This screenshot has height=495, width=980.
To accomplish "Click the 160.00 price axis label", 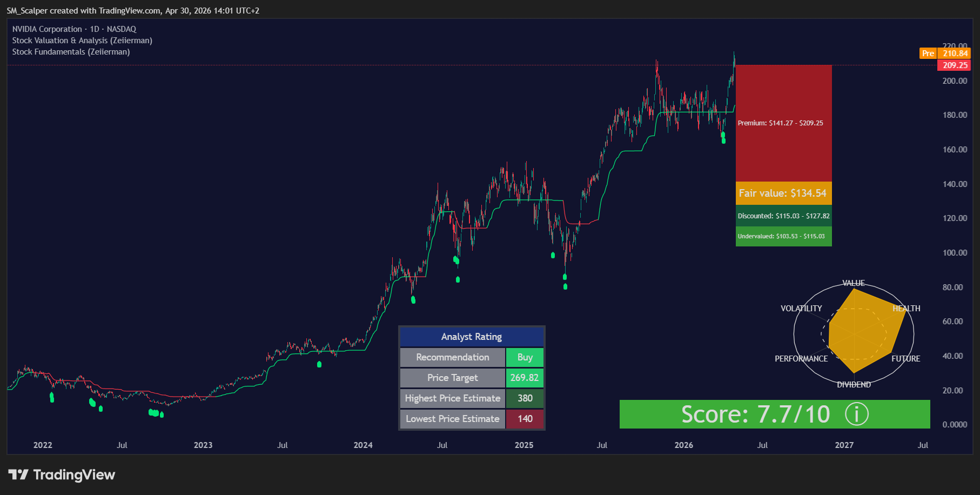I will click(955, 150).
